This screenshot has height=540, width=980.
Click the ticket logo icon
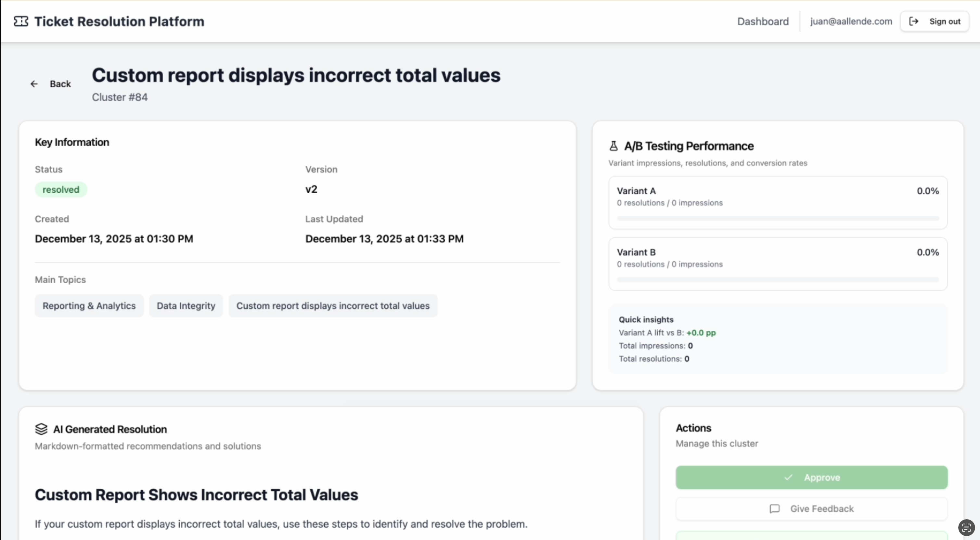[21, 21]
